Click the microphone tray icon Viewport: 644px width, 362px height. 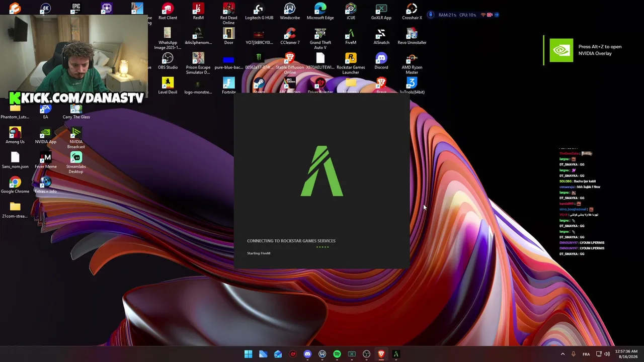[574, 354]
